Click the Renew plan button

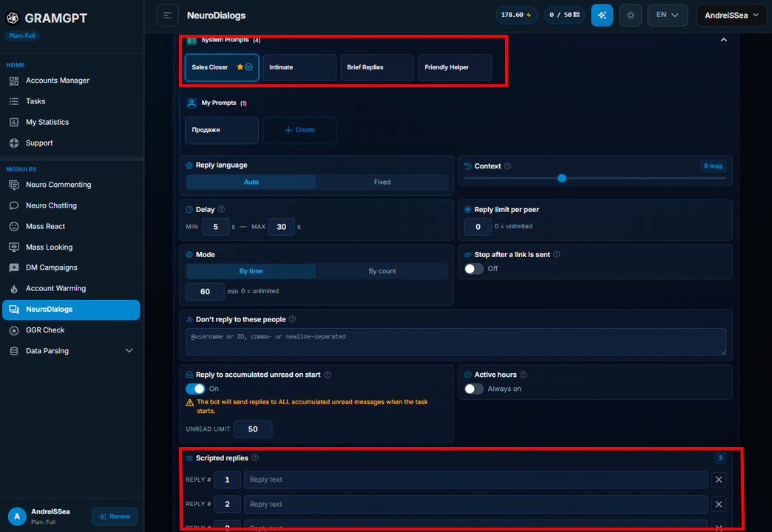(x=115, y=516)
